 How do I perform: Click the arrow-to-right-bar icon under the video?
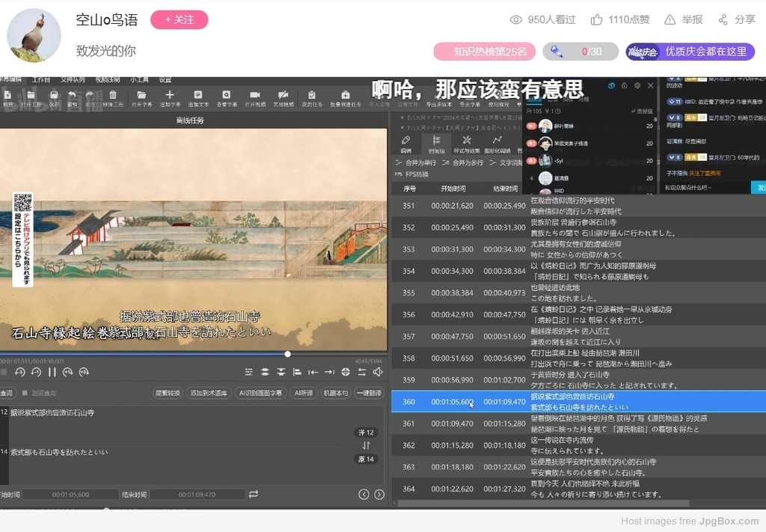[x=329, y=373]
